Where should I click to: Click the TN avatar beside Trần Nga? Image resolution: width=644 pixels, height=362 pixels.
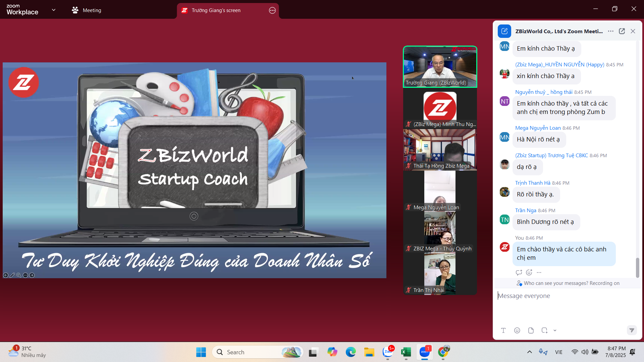coord(504,220)
